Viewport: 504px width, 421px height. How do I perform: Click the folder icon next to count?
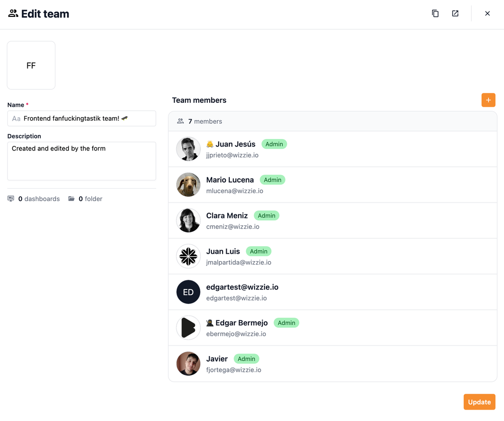point(71,199)
